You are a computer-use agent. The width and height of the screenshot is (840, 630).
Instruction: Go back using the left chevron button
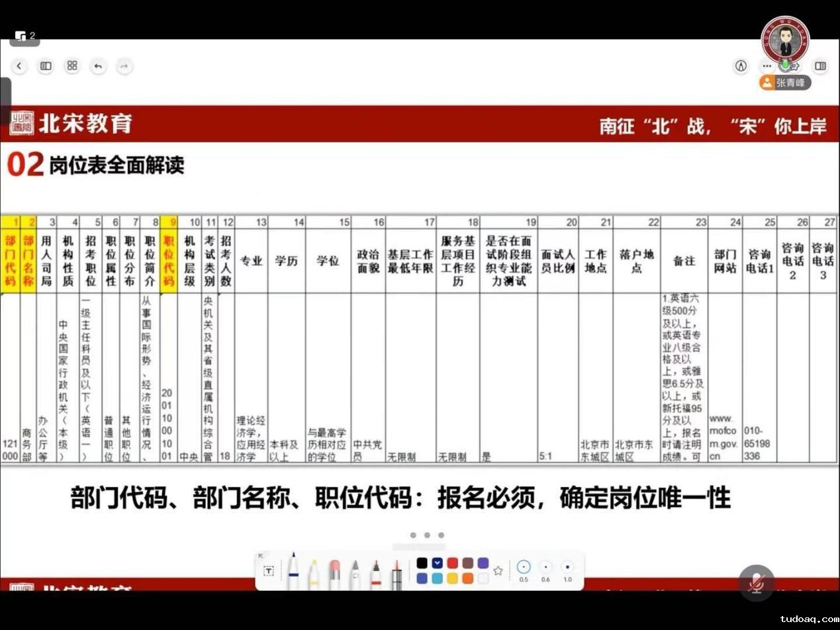tap(19, 66)
